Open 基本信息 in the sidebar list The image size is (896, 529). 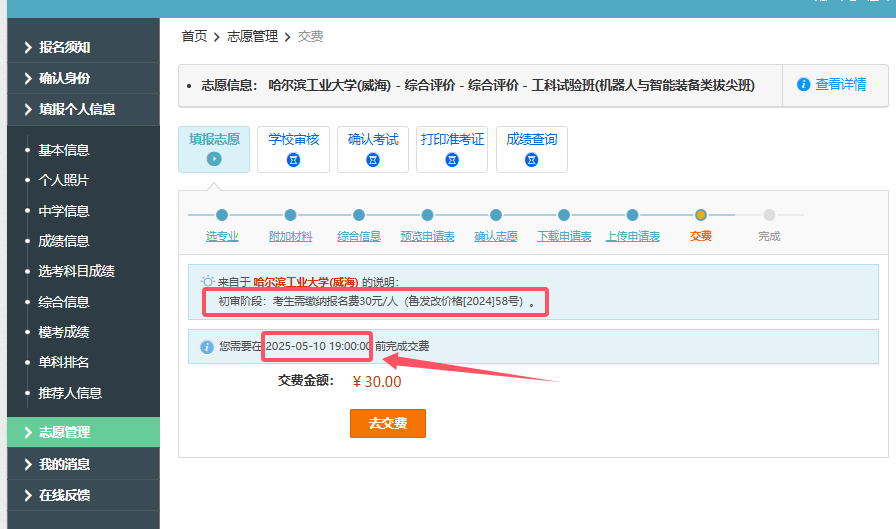coord(64,150)
